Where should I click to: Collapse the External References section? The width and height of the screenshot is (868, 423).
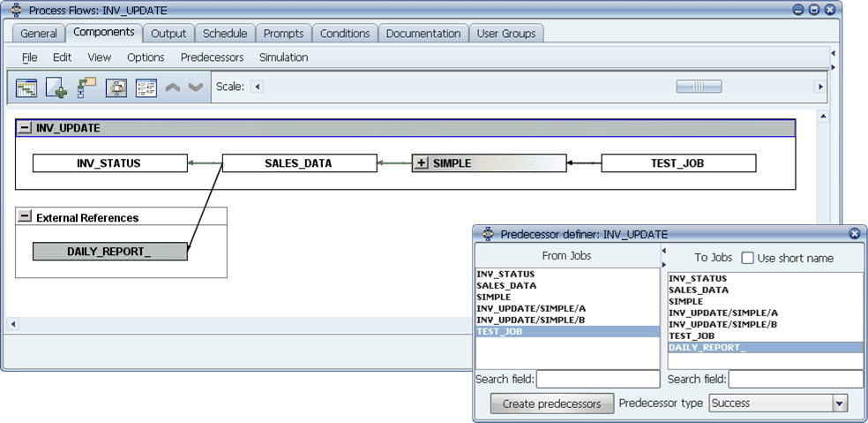[25, 216]
